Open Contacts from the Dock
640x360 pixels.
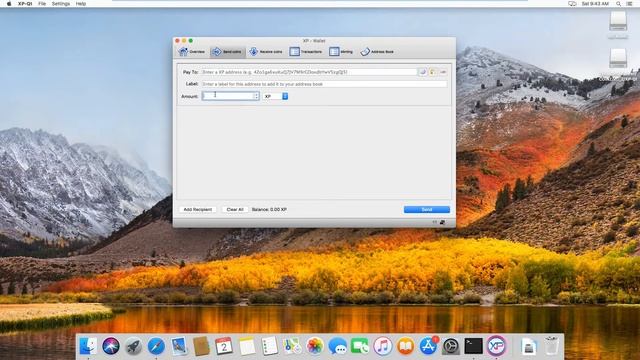tap(201, 346)
